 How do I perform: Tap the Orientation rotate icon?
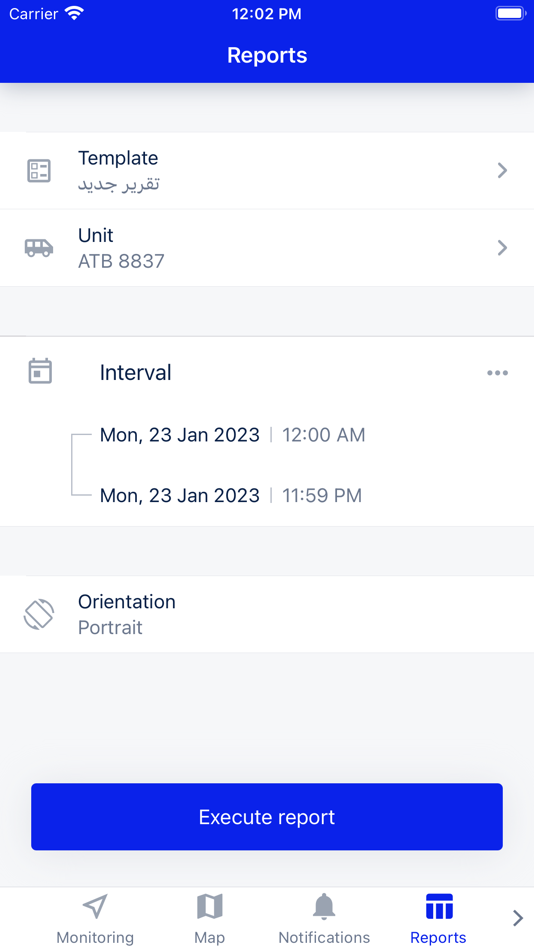[39, 614]
